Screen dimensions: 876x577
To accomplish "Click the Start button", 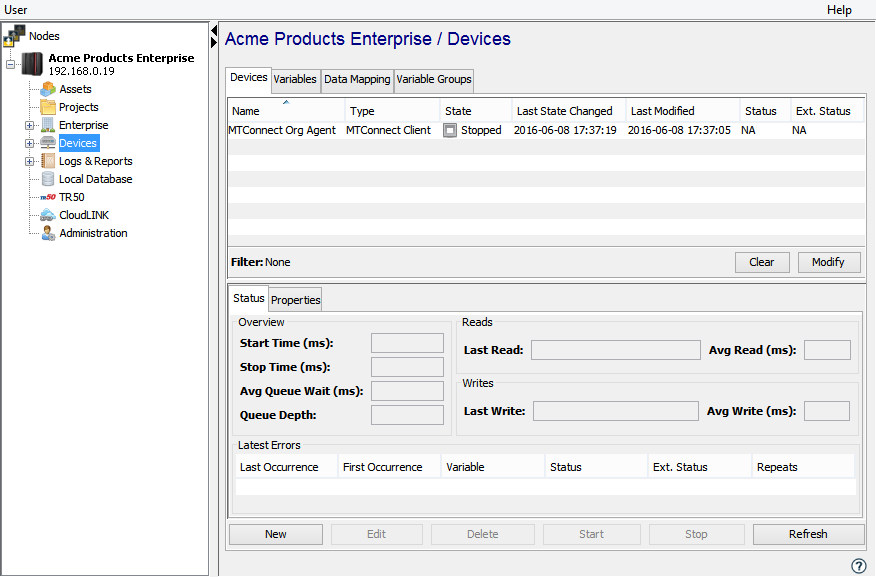I will [591, 534].
